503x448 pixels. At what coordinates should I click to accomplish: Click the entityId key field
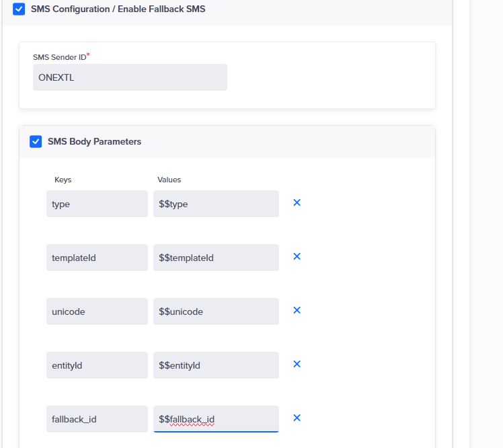coord(97,365)
